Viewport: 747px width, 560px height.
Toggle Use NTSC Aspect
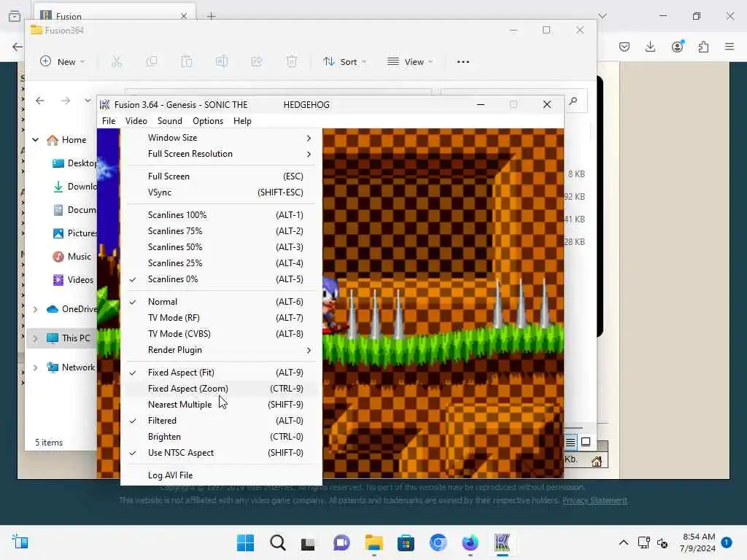point(222,453)
